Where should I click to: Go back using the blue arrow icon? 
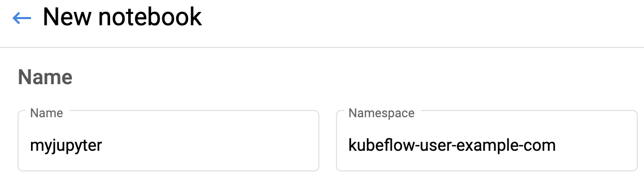tap(22, 19)
